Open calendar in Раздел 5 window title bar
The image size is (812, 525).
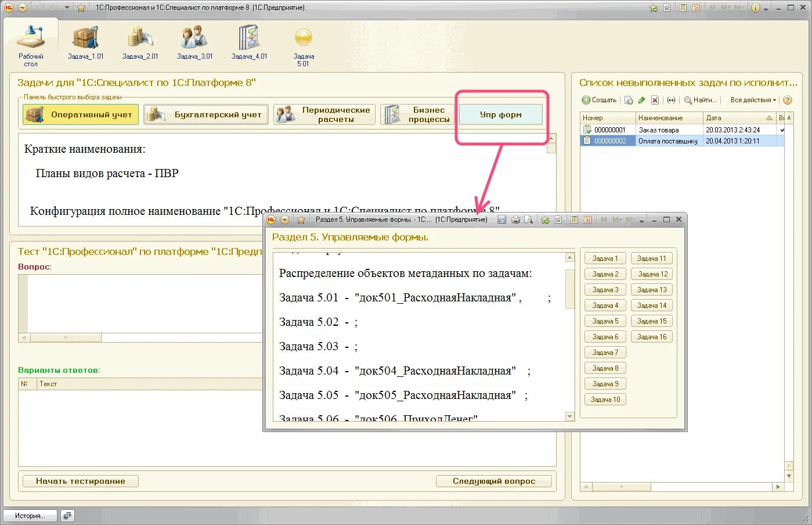587,220
